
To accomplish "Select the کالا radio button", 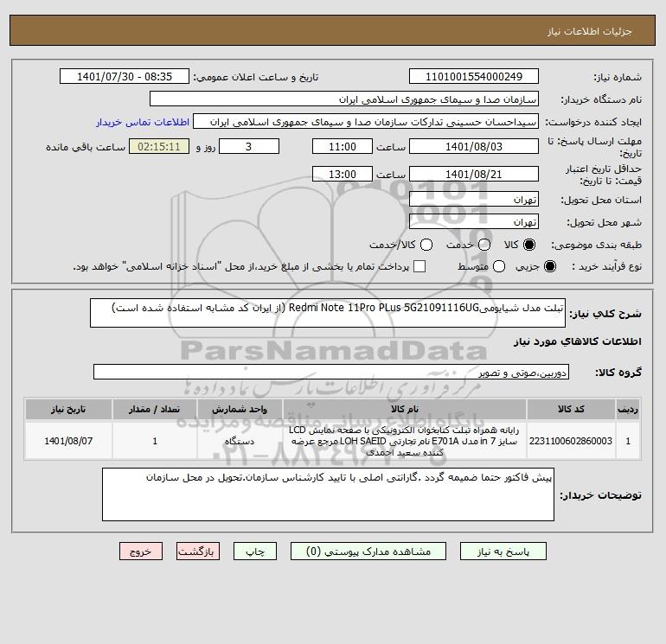I will 529,245.
